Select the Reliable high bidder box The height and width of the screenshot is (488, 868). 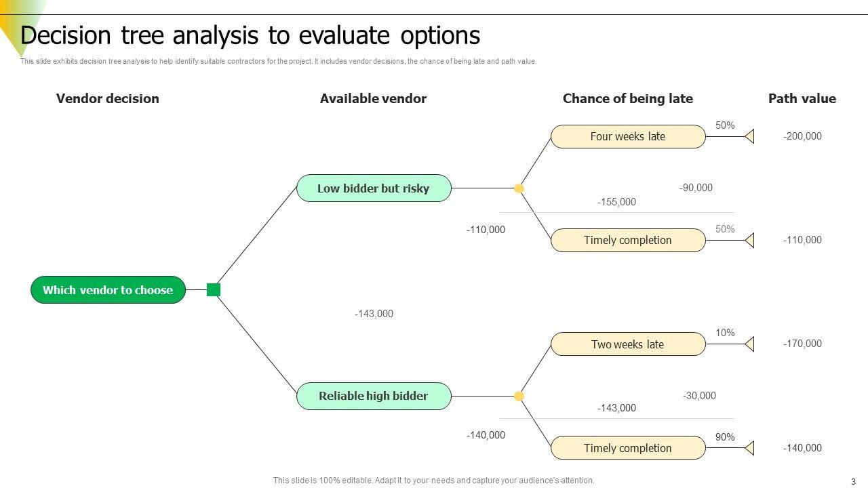click(374, 396)
